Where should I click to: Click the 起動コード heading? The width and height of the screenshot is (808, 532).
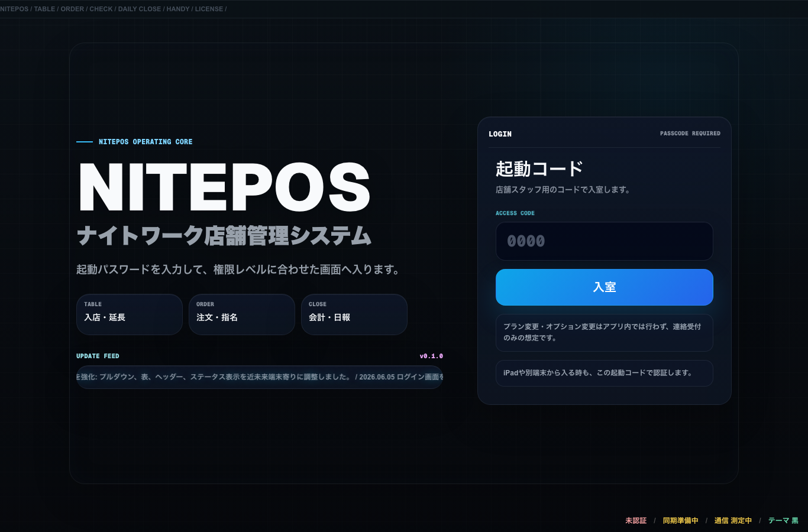coord(539,169)
